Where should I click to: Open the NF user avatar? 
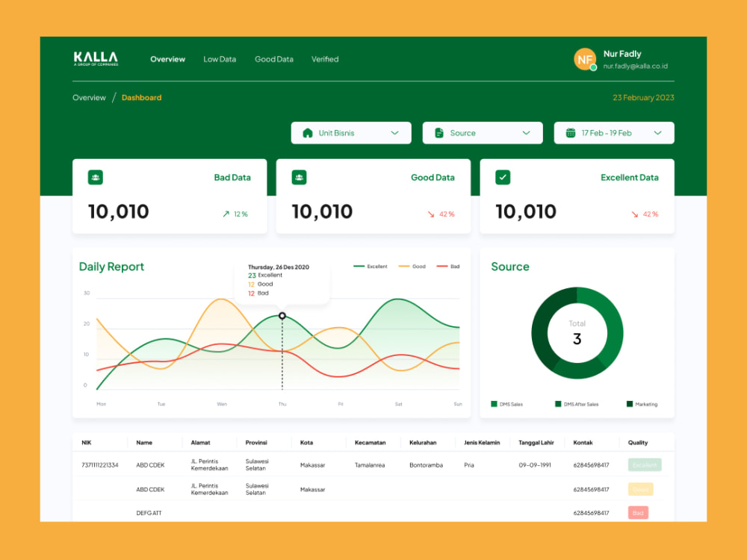pyautogui.click(x=585, y=59)
